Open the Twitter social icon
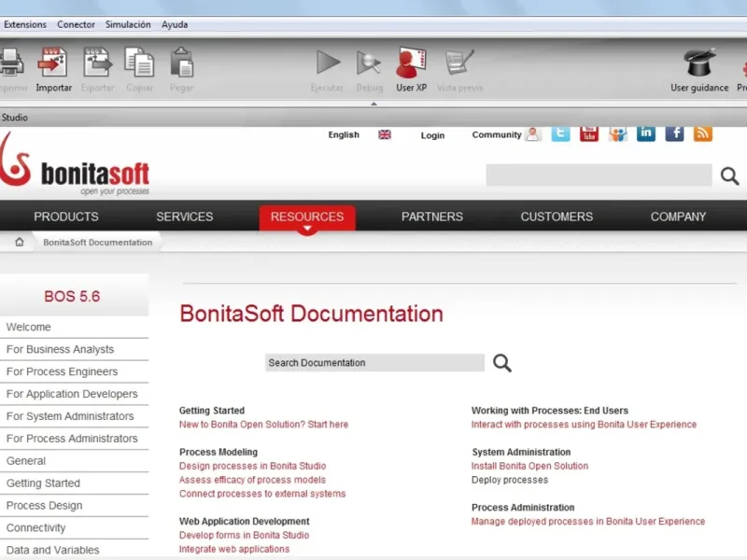 [561, 133]
